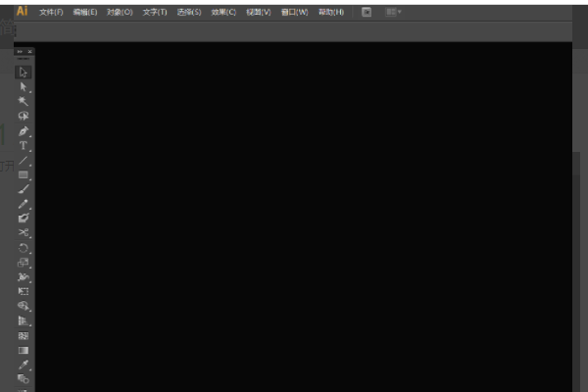Select the Shape Builder tool
The image size is (588, 392).
[24, 306]
